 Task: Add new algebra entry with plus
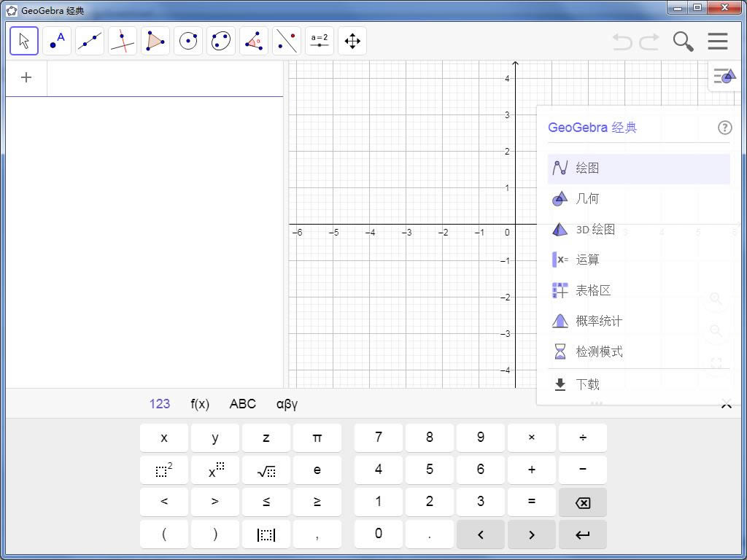[26, 77]
